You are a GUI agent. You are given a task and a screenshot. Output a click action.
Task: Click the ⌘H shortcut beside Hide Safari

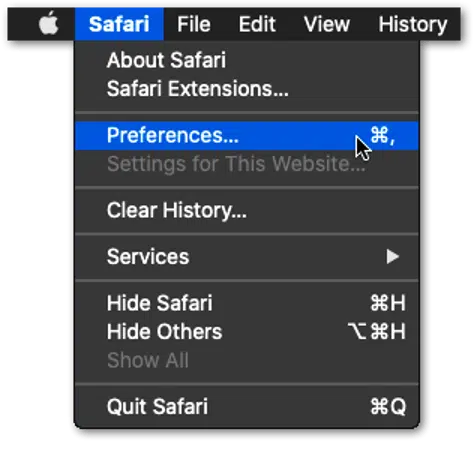(388, 303)
